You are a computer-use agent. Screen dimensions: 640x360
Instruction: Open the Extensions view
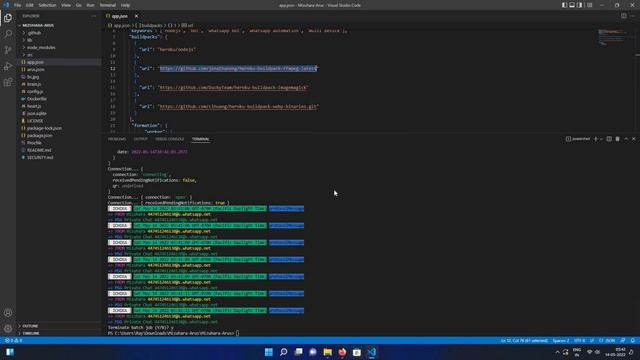pyautogui.click(x=8, y=82)
